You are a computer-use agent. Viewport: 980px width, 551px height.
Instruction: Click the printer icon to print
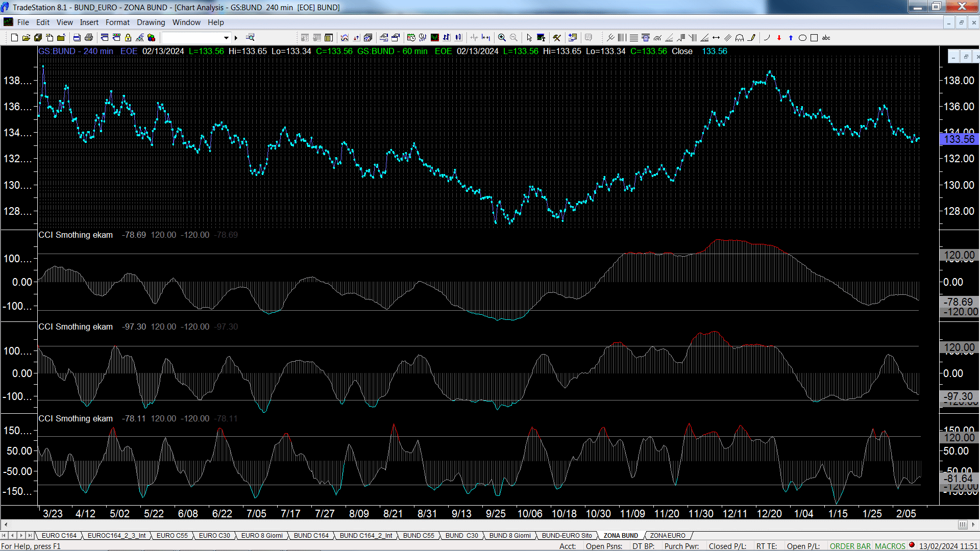coord(88,38)
